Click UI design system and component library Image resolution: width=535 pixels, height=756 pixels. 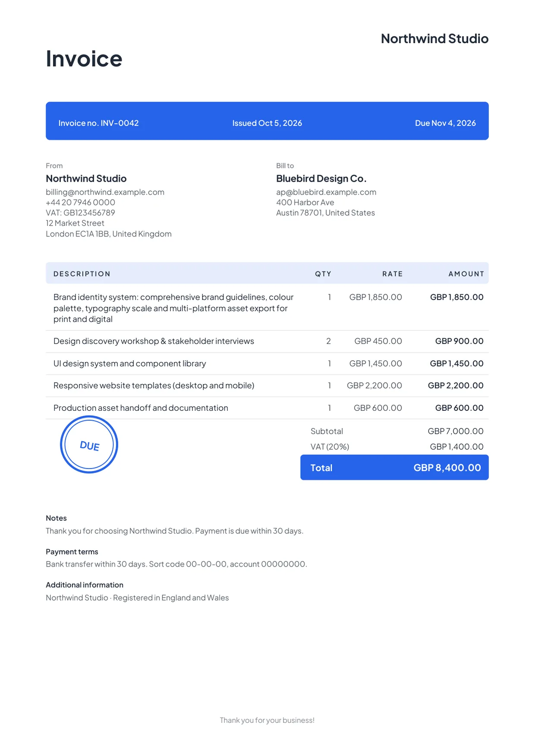click(129, 363)
